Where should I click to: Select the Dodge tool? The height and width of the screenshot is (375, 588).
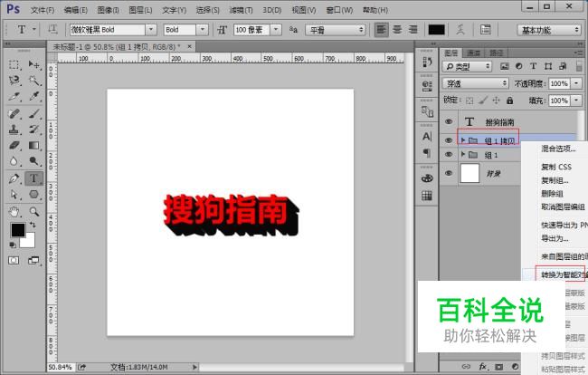[x=34, y=161]
